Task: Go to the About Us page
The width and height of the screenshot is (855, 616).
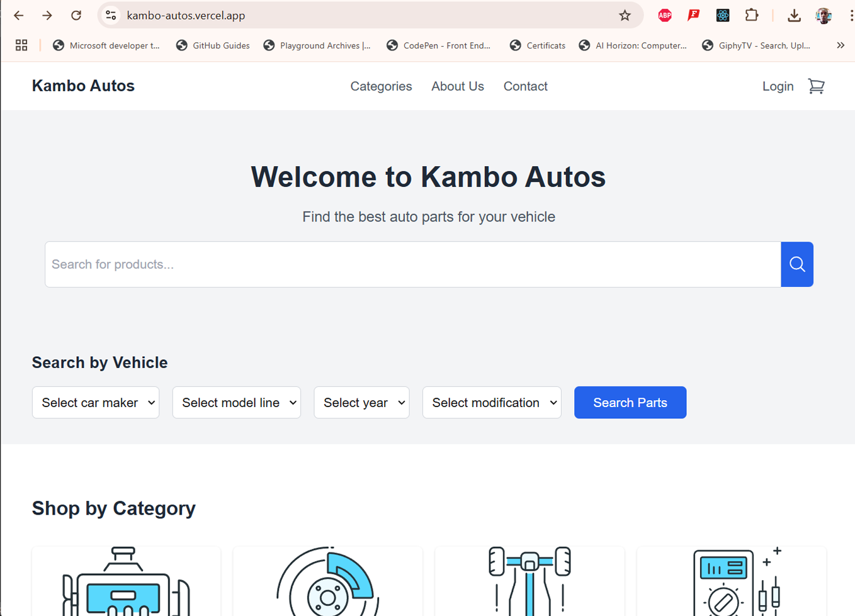Action: pyautogui.click(x=457, y=86)
